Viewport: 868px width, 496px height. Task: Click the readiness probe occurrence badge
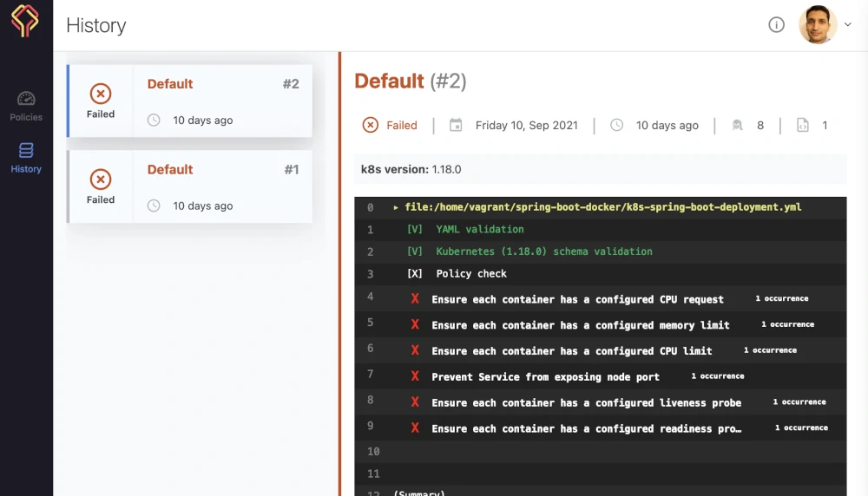[x=801, y=427]
